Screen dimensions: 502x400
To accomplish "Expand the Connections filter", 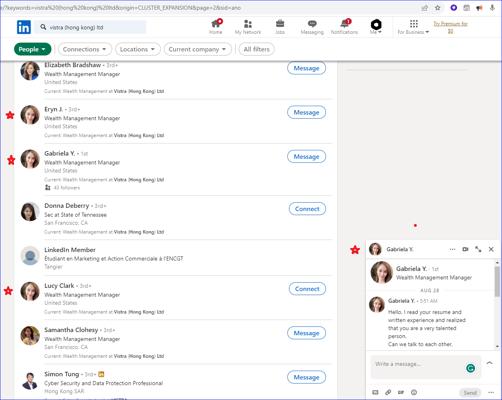I will (x=84, y=49).
